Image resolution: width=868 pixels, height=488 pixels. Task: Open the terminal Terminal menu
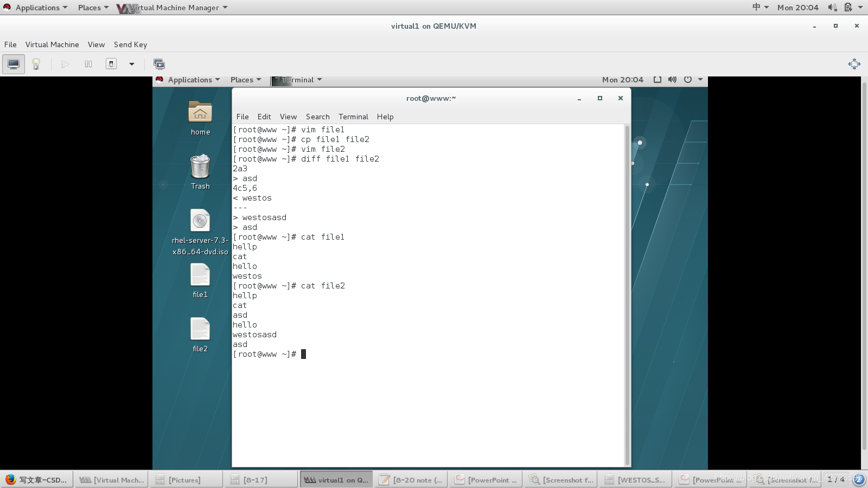click(353, 117)
